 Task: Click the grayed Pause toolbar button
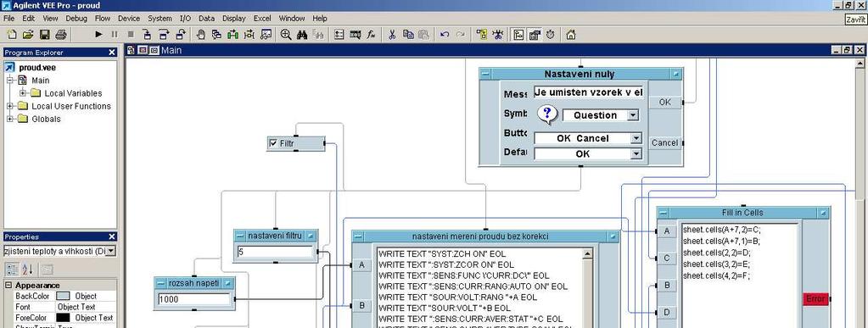pyautogui.click(x=115, y=35)
